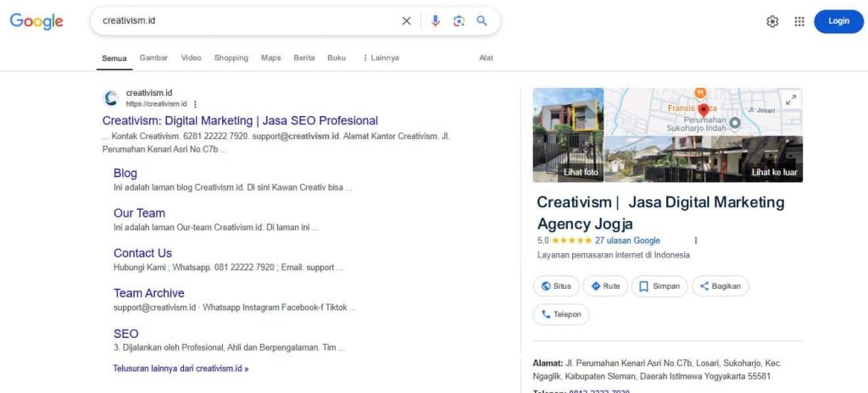Expand the map with the arrows icon
This screenshot has height=393, width=868.
click(791, 100)
